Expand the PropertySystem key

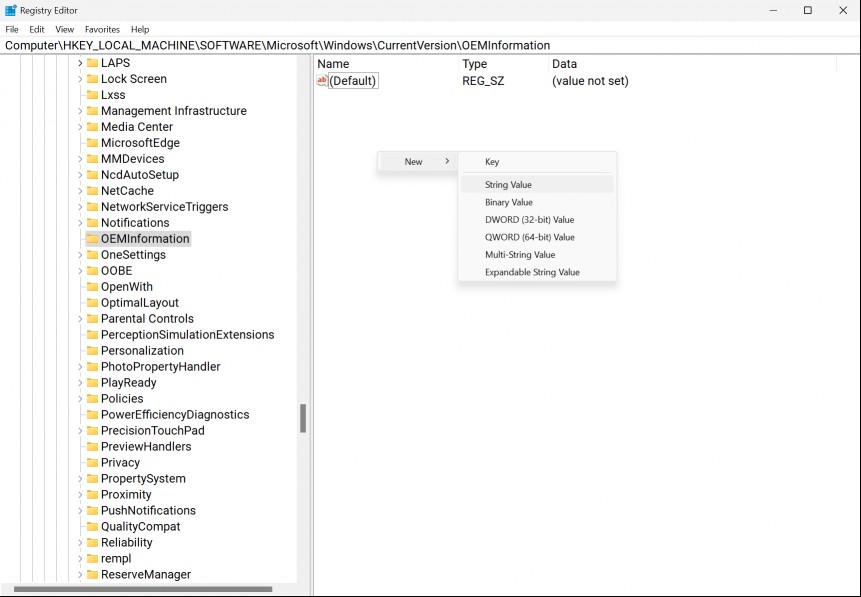(80, 478)
